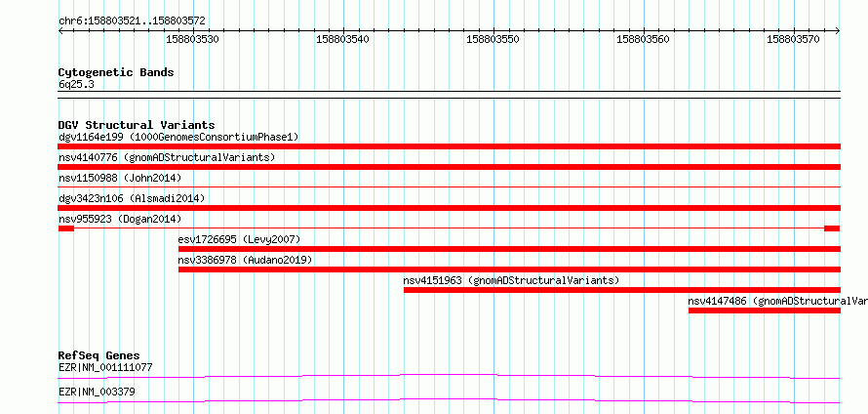This screenshot has width=868, height=414.
Task: Select the 6q25.3 band label
Action: click(x=76, y=84)
